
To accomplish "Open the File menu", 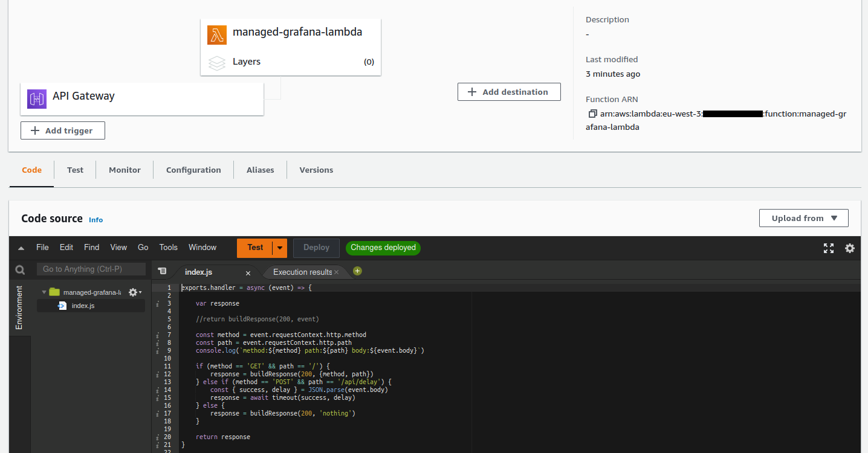I will point(42,248).
